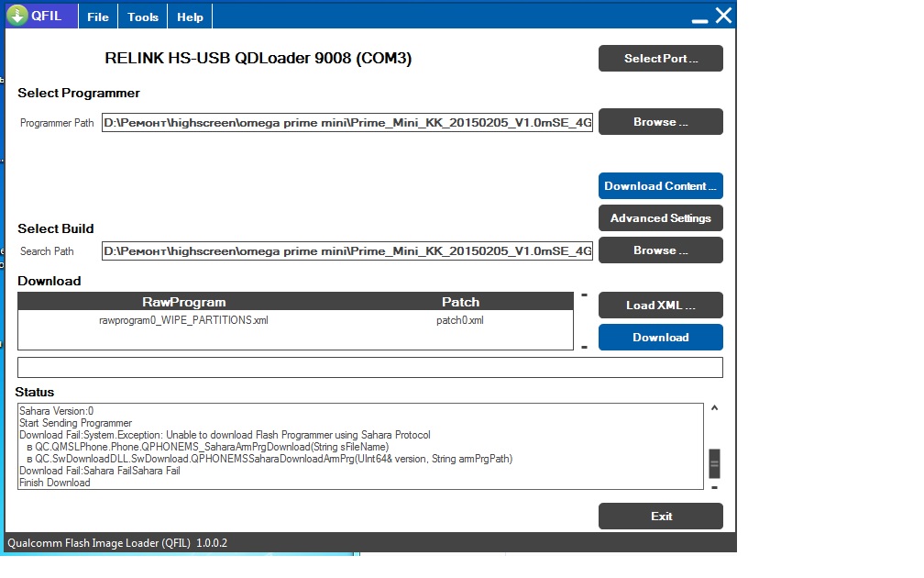The width and height of the screenshot is (924, 578).
Task: Start flashing with the blue Download button
Action: [x=661, y=338]
